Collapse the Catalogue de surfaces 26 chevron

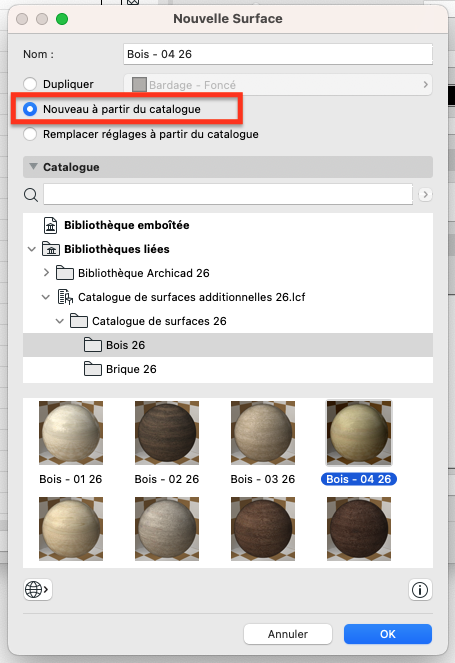click(x=60, y=321)
